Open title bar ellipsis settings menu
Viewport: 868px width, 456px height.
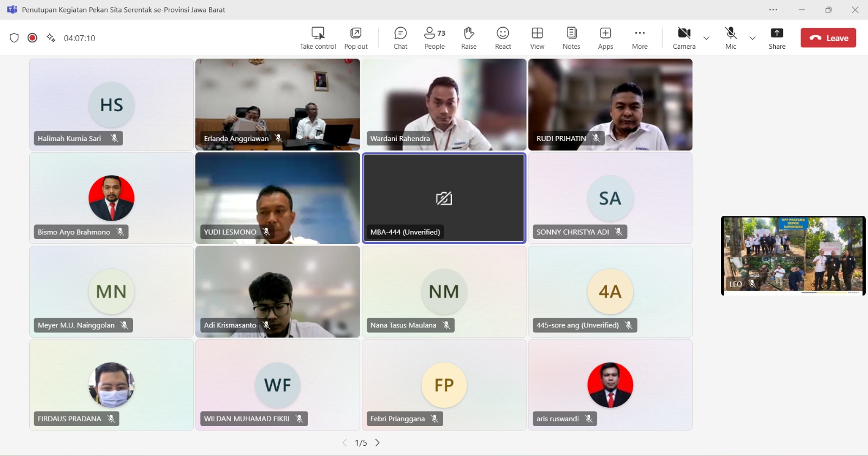tap(773, 10)
